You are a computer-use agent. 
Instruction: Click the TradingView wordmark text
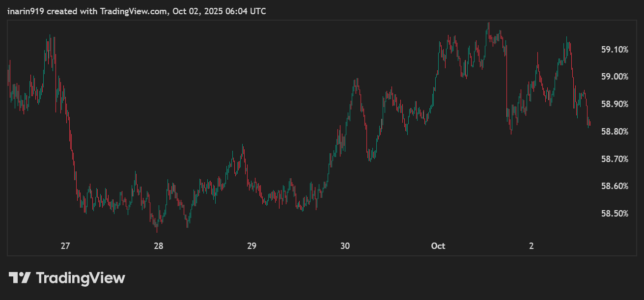tap(81, 278)
